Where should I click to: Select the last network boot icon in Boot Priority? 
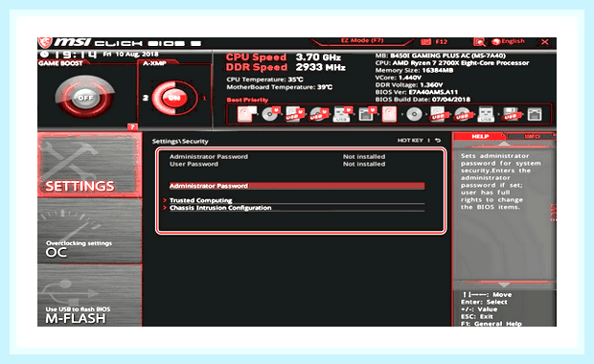coord(535,114)
